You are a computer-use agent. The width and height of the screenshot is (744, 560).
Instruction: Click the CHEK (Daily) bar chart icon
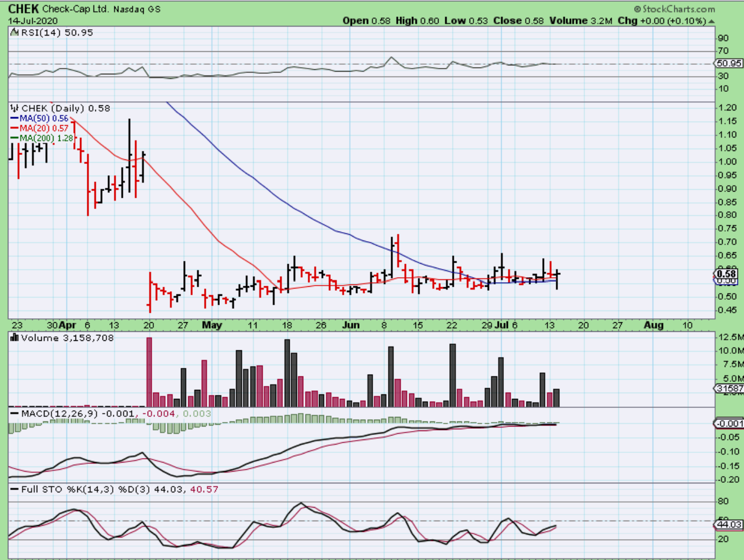point(15,108)
